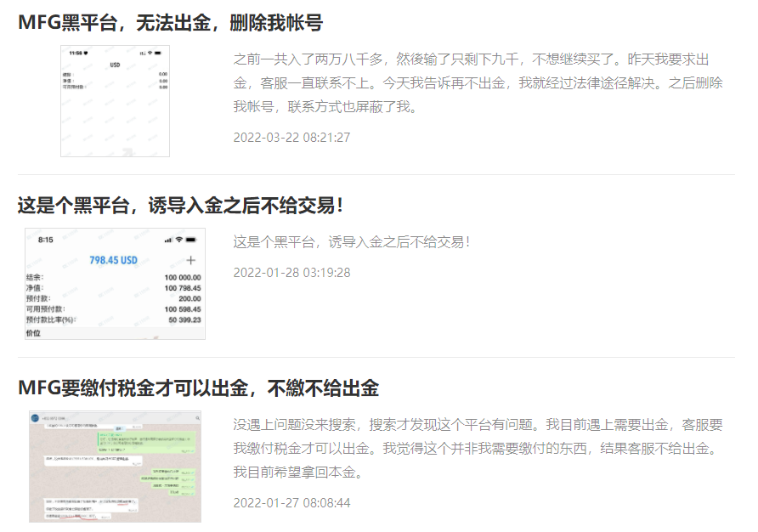View the empty USD account screenshot thumbnail
758x532 pixels.
(115, 101)
